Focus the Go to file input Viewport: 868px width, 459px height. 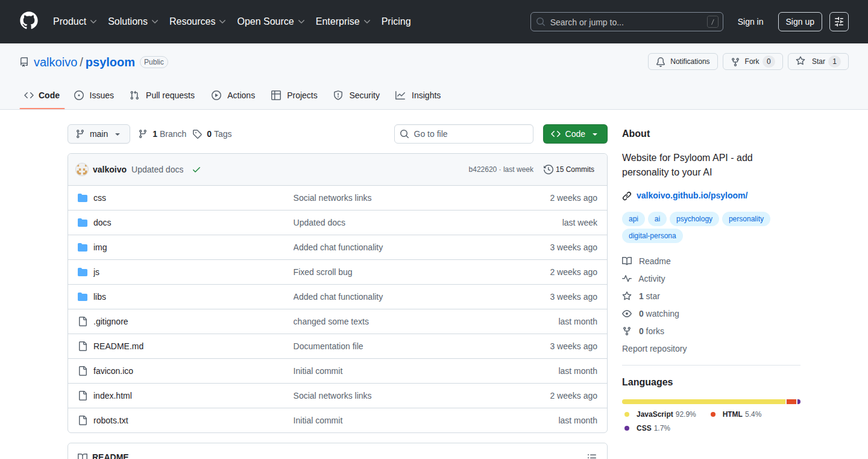(x=464, y=134)
